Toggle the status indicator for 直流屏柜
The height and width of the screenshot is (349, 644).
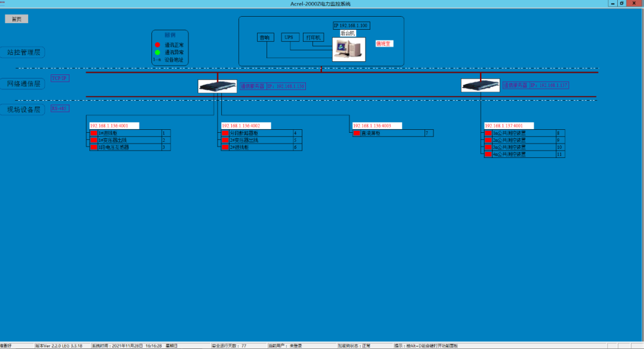click(357, 133)
